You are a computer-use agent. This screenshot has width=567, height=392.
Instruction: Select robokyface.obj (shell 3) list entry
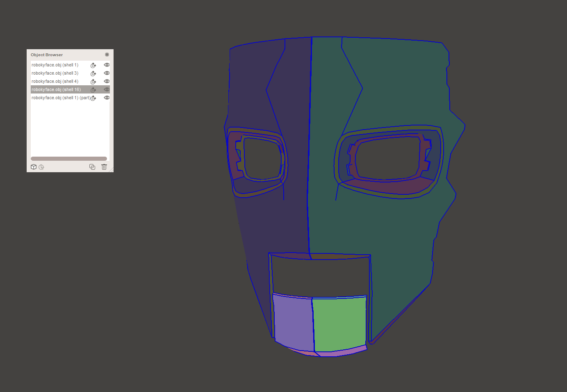[55, 73]
